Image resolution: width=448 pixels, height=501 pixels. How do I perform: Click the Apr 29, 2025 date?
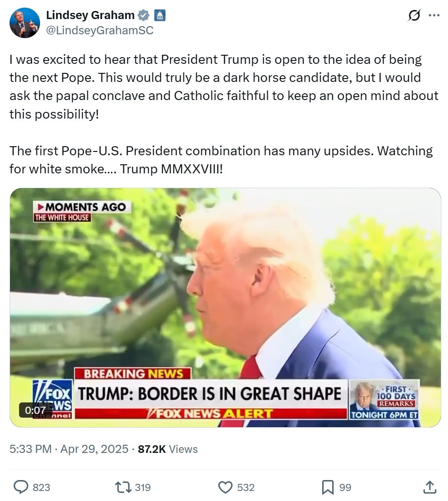click(94, 449)
